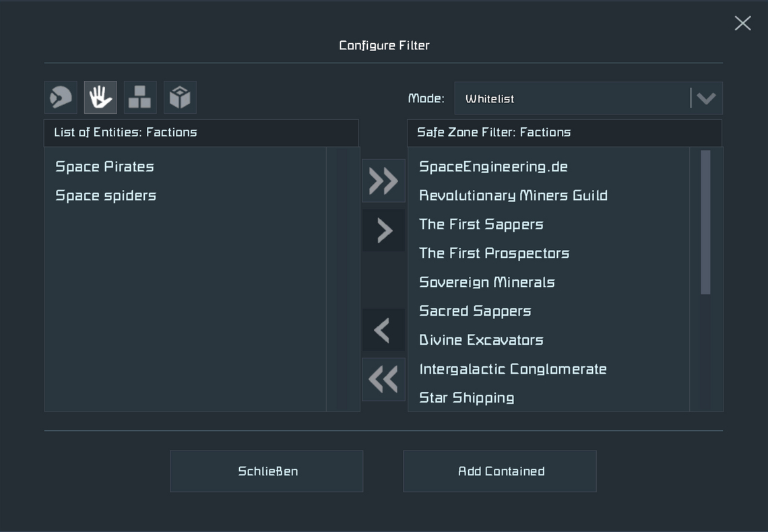The width and height of the screenshot is (768, 532).
Task: Click the double left arrow to clear the filter
Action: tap(383, 379)
